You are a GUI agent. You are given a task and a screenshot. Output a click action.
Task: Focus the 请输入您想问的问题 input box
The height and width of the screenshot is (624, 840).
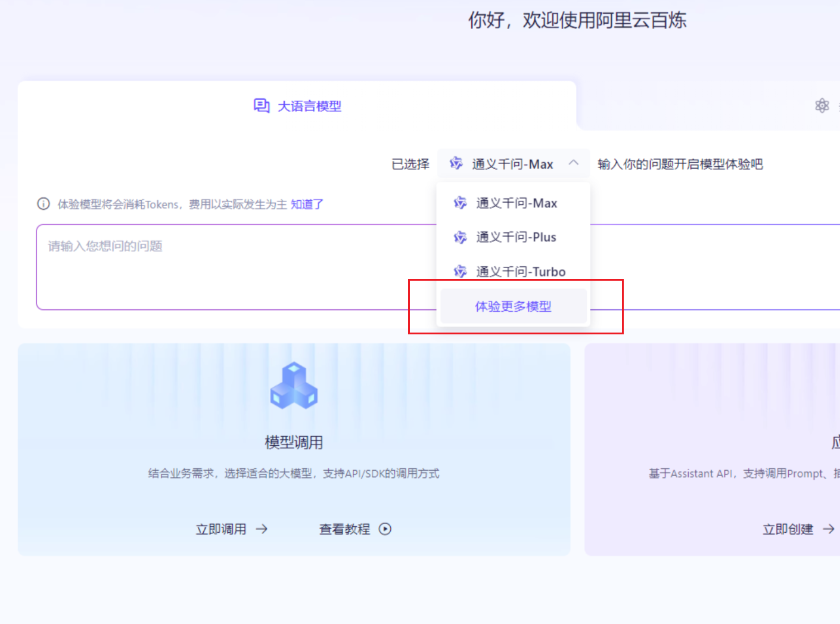[438, 267]
